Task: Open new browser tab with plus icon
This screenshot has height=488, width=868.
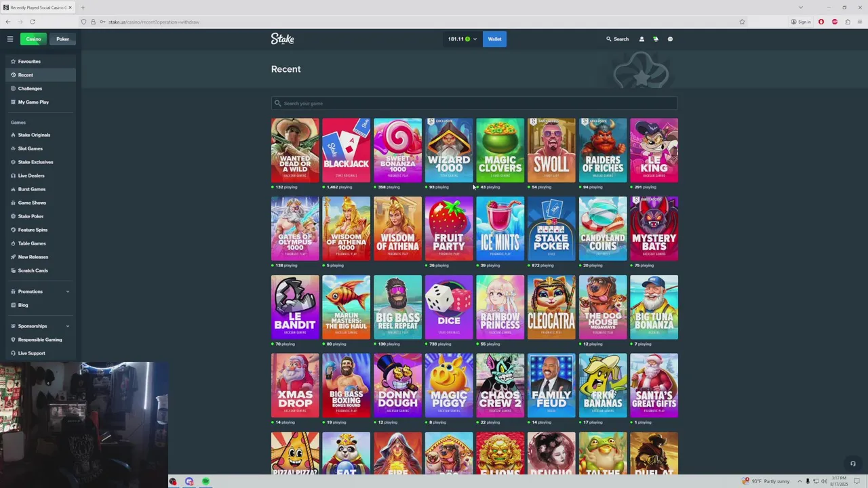Action: tap(83, 7)
